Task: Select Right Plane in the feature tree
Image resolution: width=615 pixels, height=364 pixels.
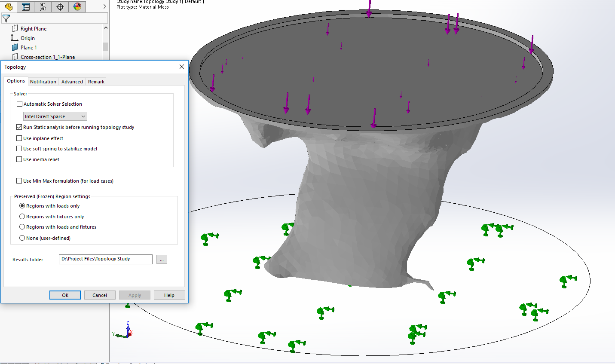Action: (x=34, y=28)
